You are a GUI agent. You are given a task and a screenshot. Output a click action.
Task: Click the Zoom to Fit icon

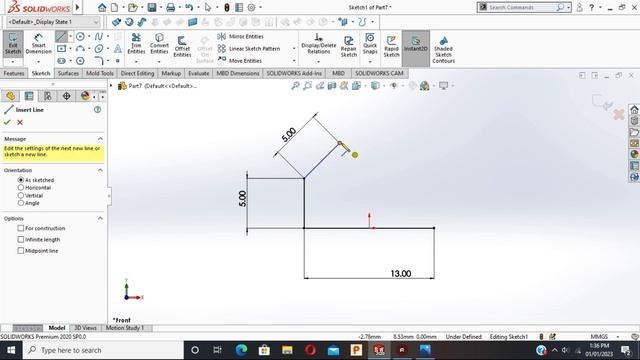(295, 86)
